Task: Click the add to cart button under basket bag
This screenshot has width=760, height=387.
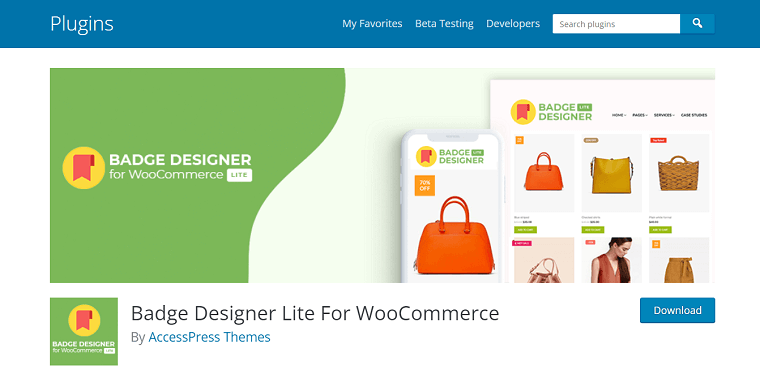Action: 660,229
